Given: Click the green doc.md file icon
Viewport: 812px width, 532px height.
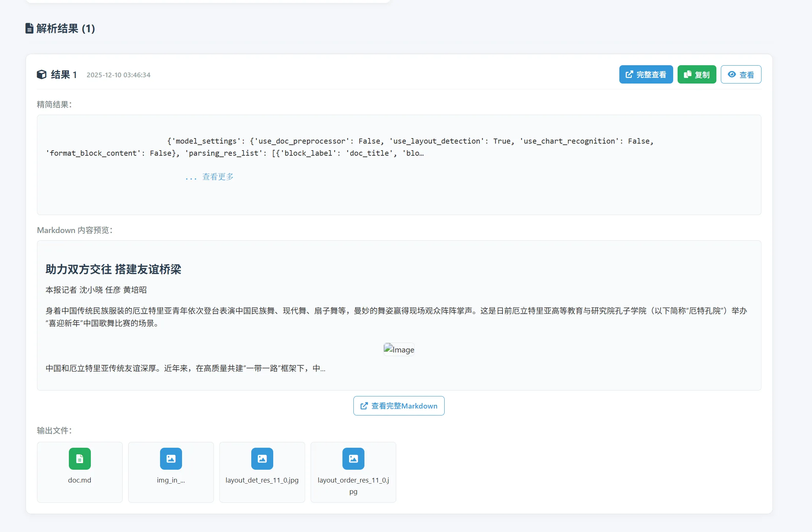Looking at the screenshot, I should coord(79,458).
